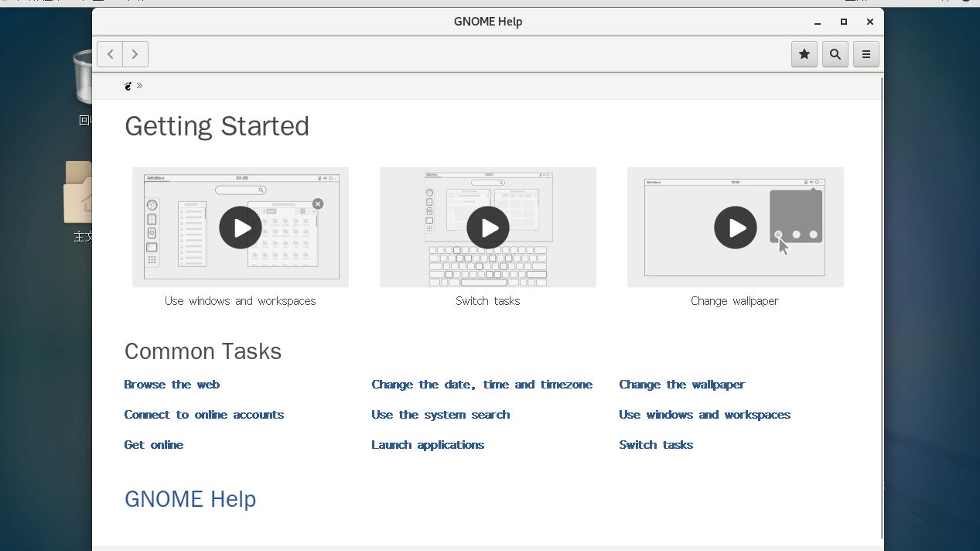The image size is (980, 551).
Task: Open the Browse the web link
Action: point(172,385)
